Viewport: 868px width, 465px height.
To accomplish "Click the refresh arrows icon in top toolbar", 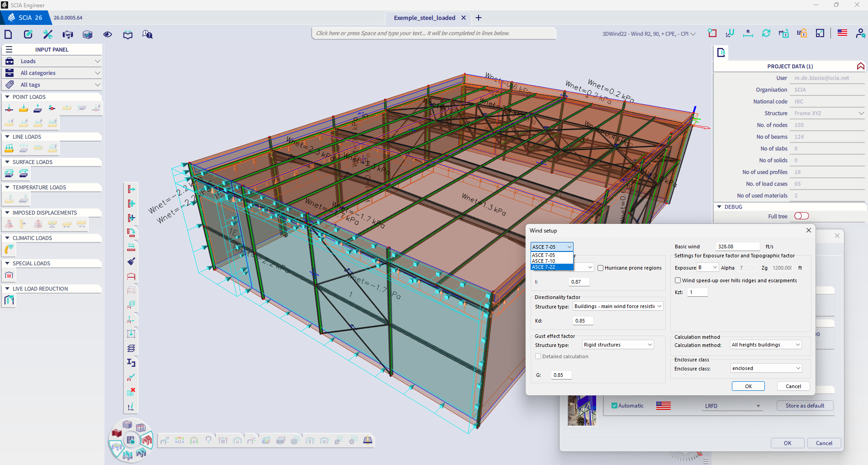I will (766, 33).
